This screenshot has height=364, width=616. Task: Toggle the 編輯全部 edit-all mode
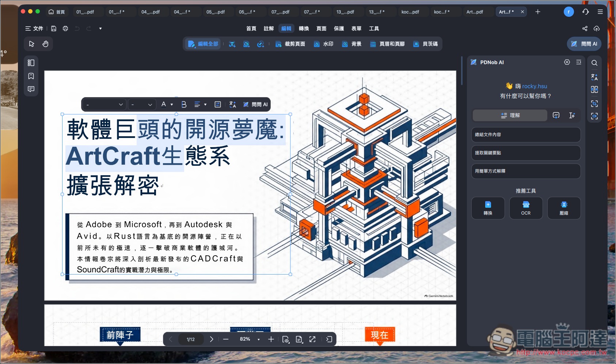click(x=203, y=44)
